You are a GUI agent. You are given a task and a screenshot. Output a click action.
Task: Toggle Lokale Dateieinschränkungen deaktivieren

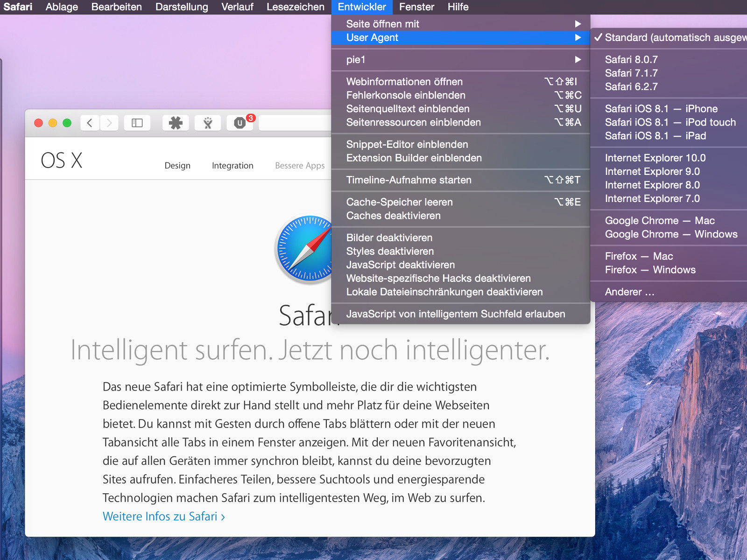coord(461,292)
